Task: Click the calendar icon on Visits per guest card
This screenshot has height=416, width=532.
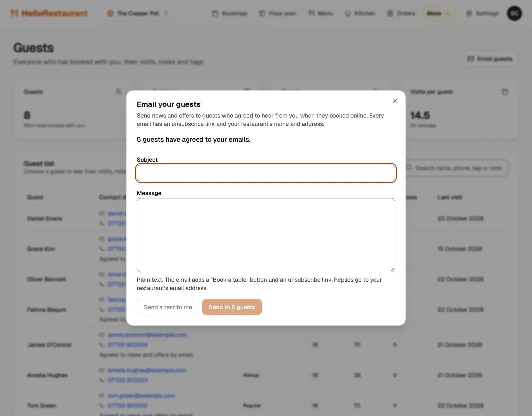Action: pos(505,92)
